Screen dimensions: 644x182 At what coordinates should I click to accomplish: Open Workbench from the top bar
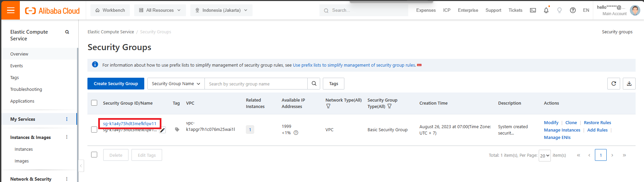tap(110, 10)
